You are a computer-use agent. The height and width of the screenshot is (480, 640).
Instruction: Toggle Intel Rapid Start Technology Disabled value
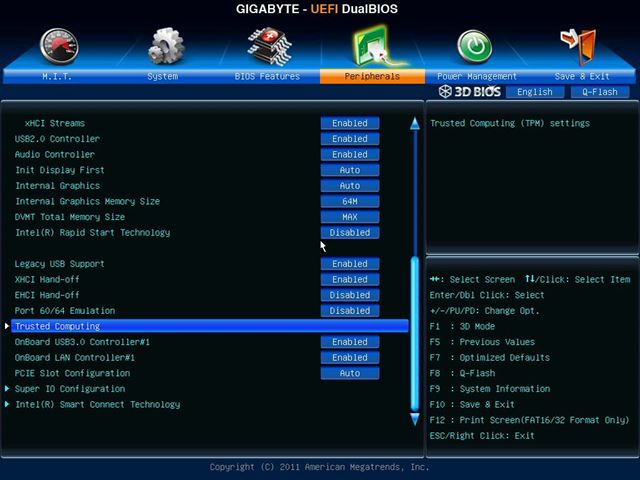click(x=349, y=232)
